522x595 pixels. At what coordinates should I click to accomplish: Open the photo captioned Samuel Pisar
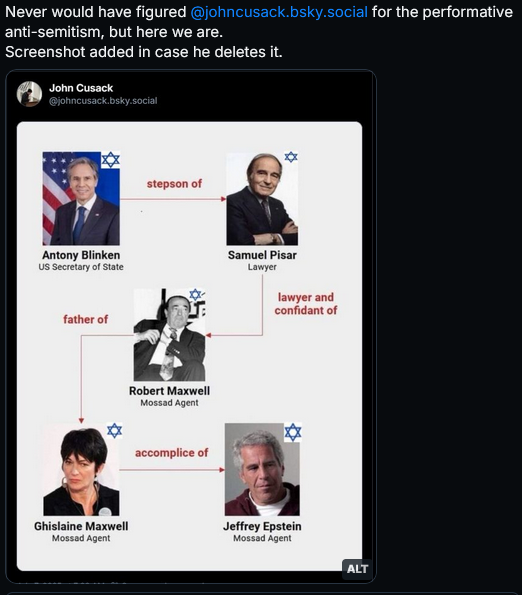[262, 199]
